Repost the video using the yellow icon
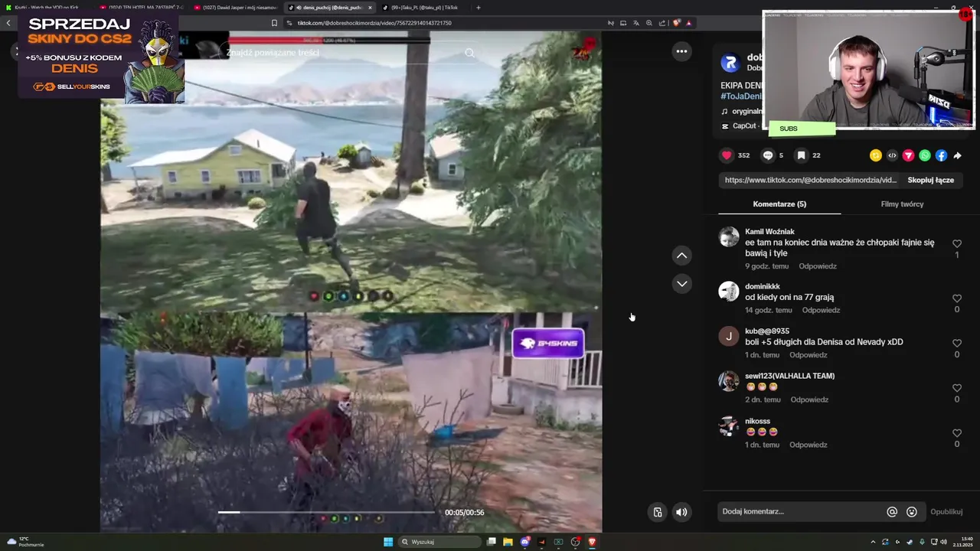 [x=876, y=155]
